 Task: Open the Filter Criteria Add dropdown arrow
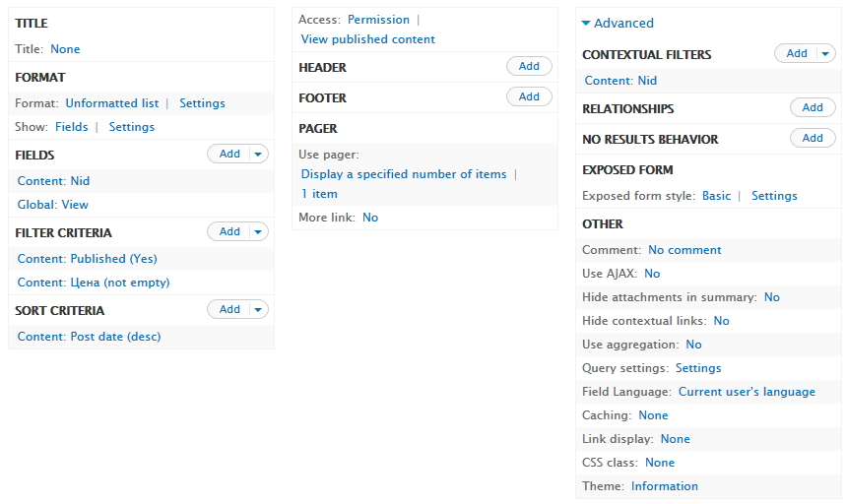pyautogui.click(x=258, y=231)
